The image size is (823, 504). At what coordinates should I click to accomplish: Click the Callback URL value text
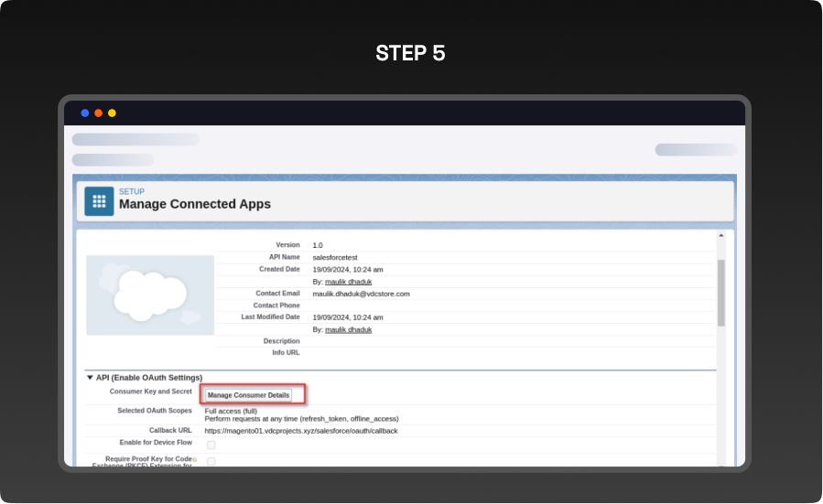pos(300,430)
